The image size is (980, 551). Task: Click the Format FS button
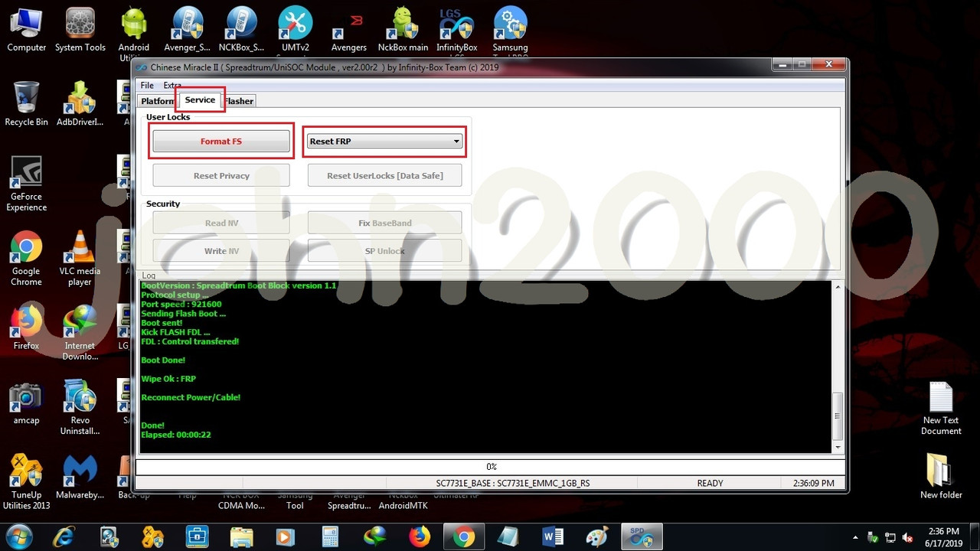[221, 142]
